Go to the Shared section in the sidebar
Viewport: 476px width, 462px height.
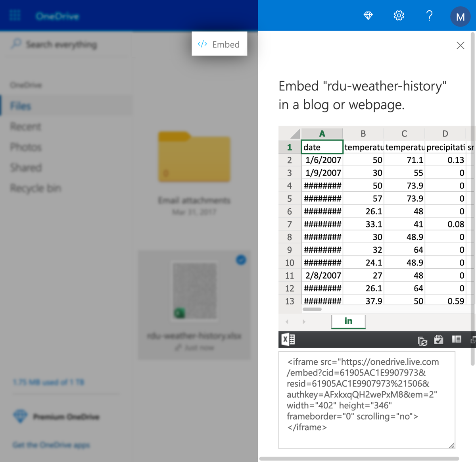tap(25, 167)
